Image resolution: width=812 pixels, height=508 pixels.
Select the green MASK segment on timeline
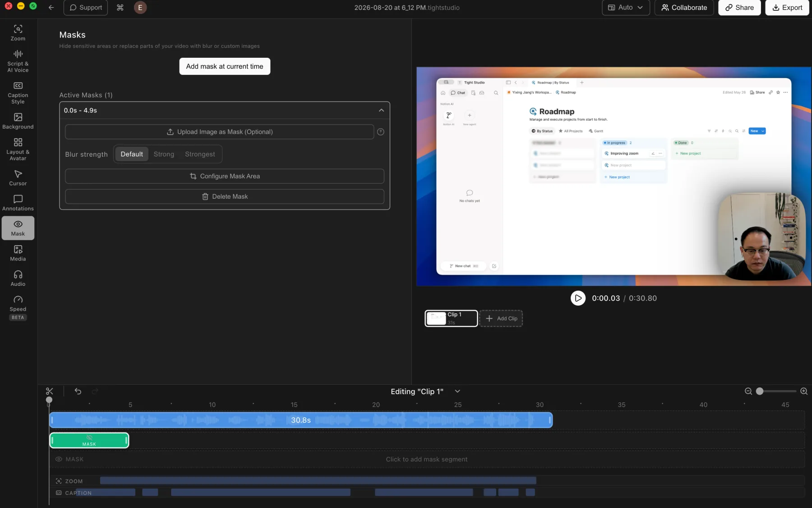(89, 440)
